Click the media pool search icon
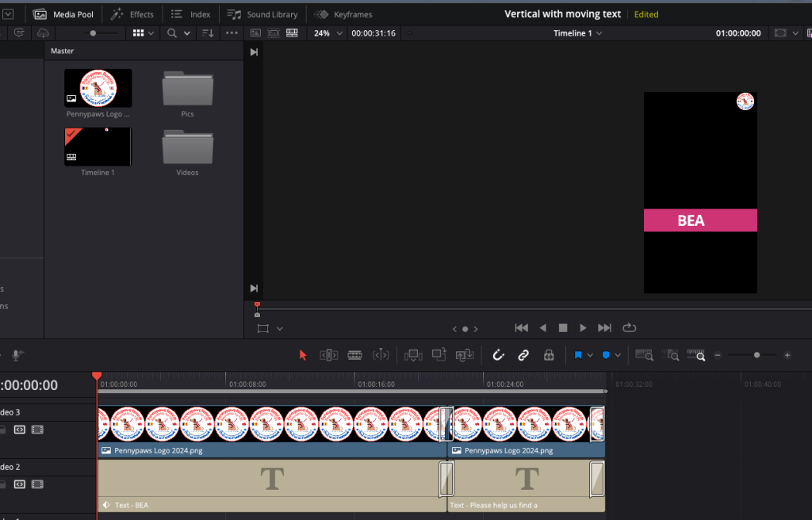This screenshot has width=812, height=520. [172, 33]
